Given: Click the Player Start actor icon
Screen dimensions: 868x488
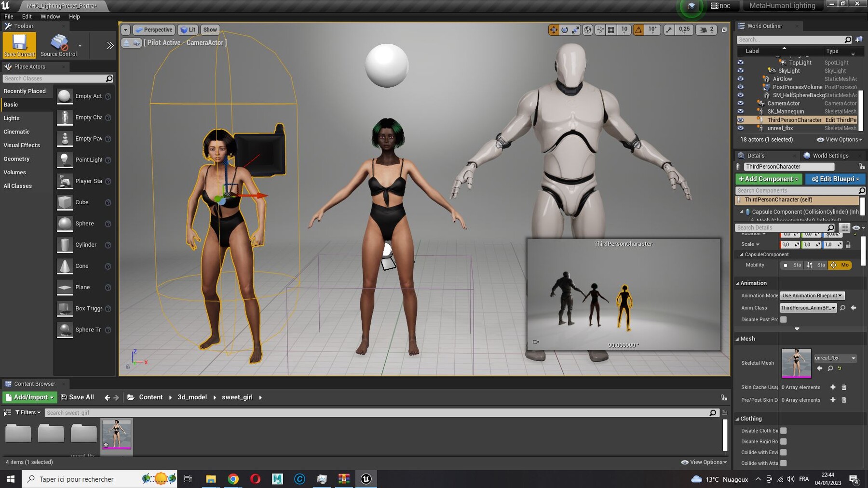Looking at the screenshot, I should [x=65, y=181].
